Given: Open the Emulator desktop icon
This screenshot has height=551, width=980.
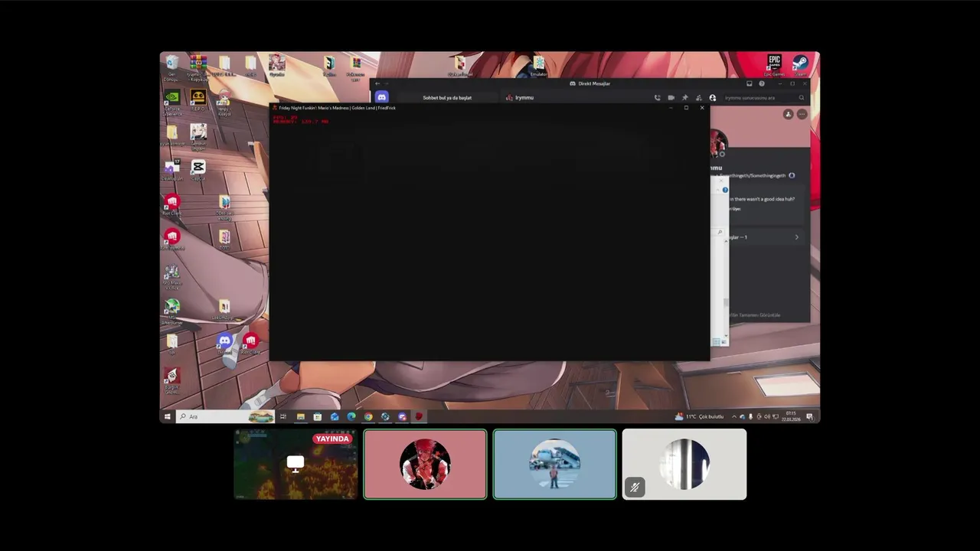Looking at the screenshot, I should tap(539, 64).
